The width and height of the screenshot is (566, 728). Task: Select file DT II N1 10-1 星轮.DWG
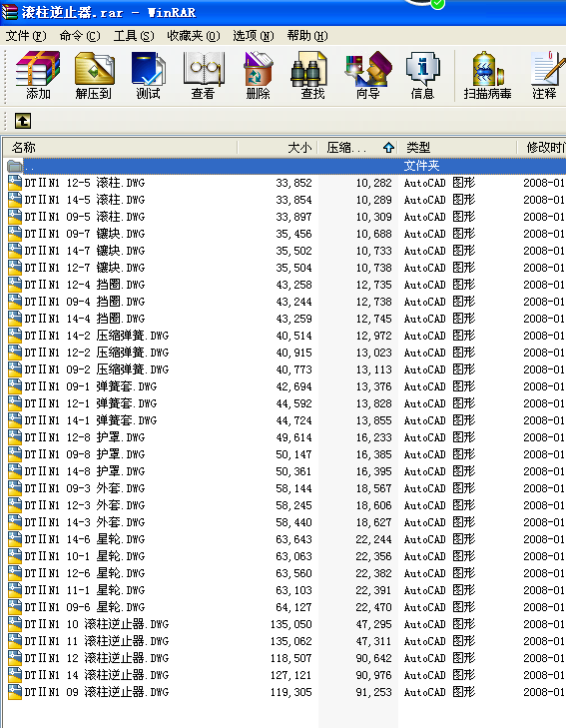click(85, 556)
